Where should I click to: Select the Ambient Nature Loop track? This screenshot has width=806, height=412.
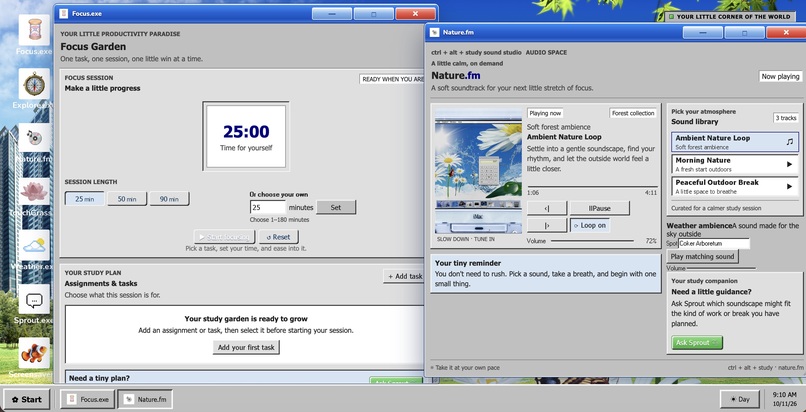735,142
